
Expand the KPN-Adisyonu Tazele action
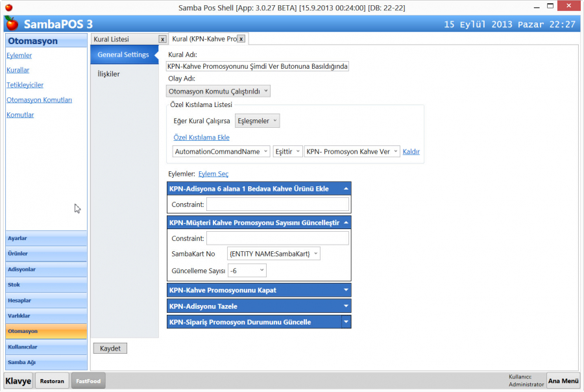(346, 306)
